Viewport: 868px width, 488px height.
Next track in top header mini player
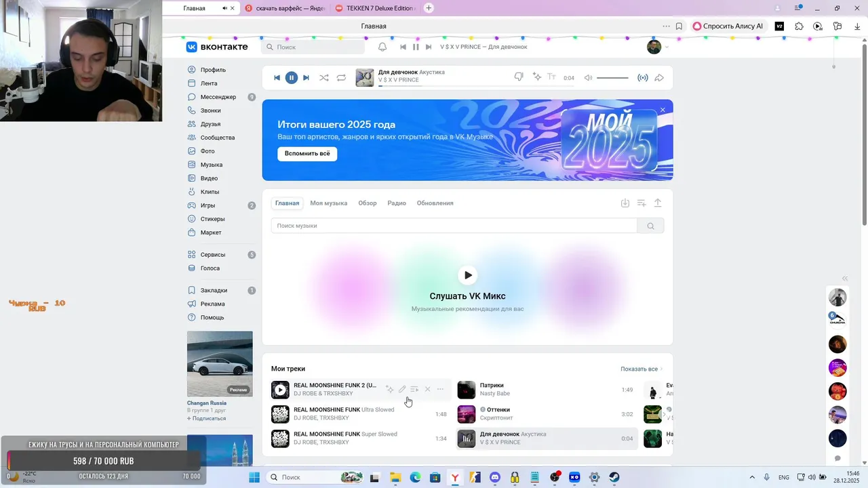[429, 47]
